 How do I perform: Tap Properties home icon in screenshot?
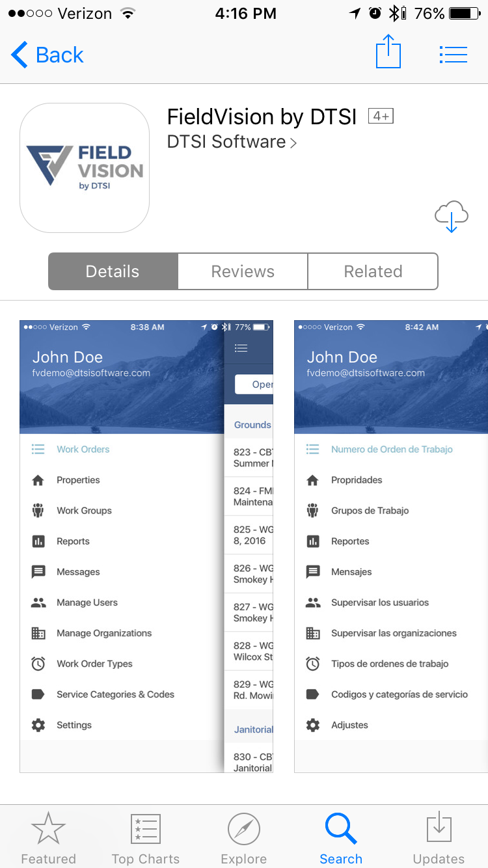(x=38, y=480)
